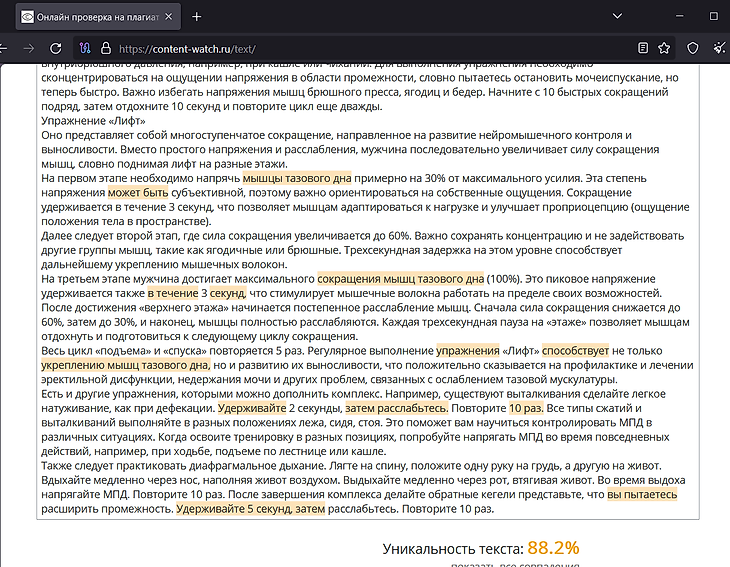Click the label 'Уникальность текста:'

click(x=453, y=549)
